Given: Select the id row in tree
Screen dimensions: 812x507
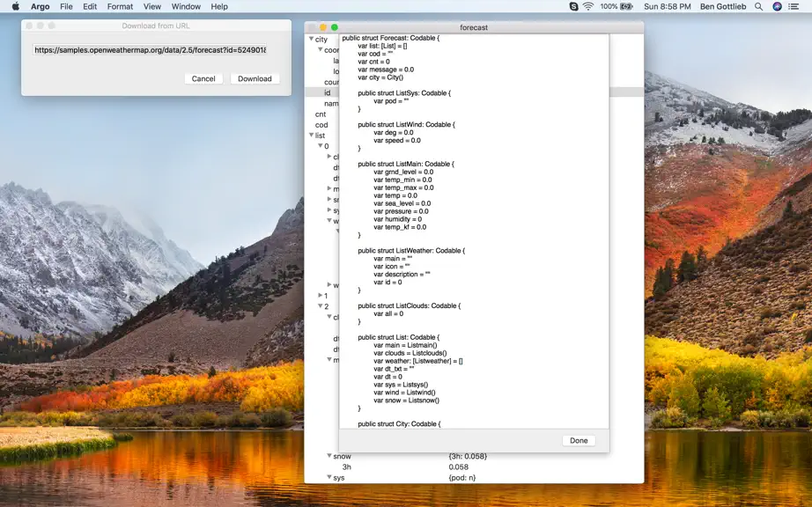Looking at the screenshot, I should 475,92.
